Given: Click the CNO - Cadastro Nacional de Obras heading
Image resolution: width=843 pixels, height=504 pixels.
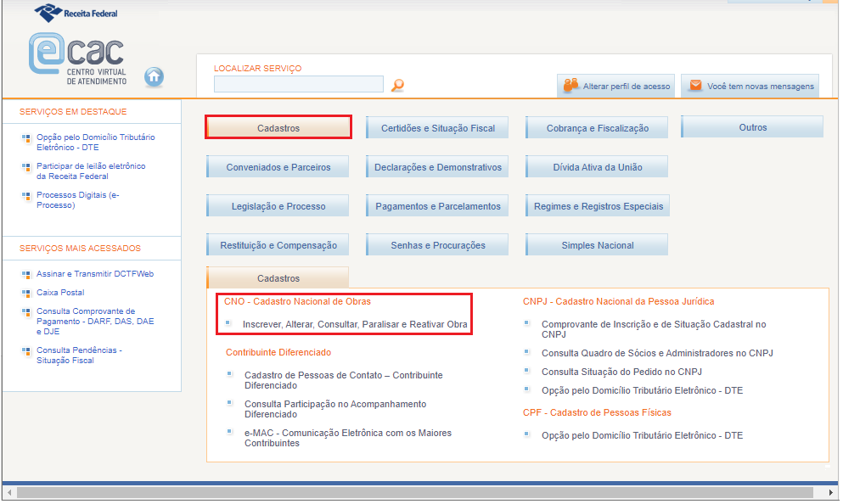Looking at the screenshot, I should (x=297, y=301).
